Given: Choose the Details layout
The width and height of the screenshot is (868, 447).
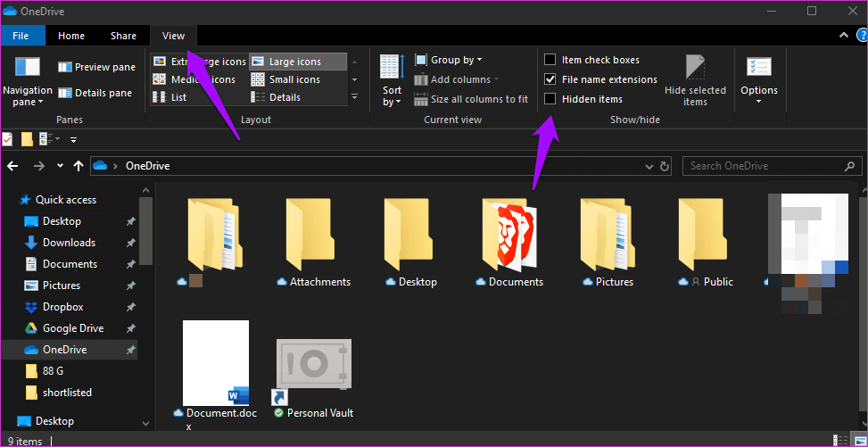Looking at the screenshot, I should 276,97.
